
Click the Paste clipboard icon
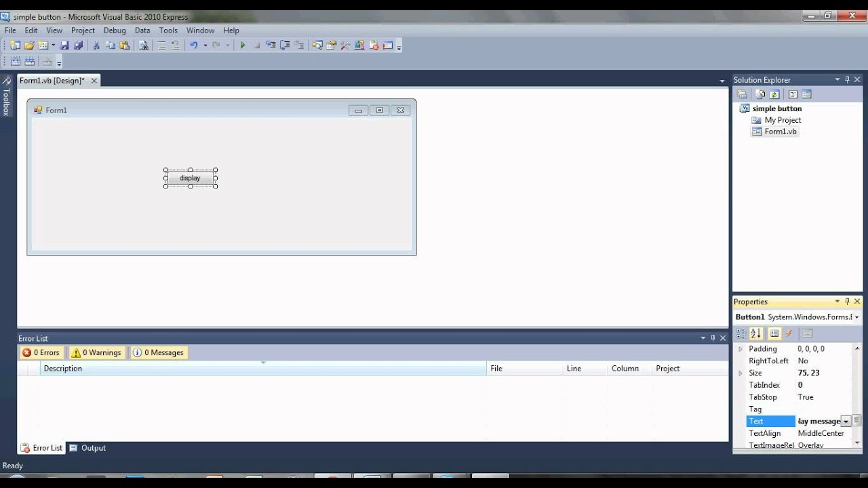point(125,45)
